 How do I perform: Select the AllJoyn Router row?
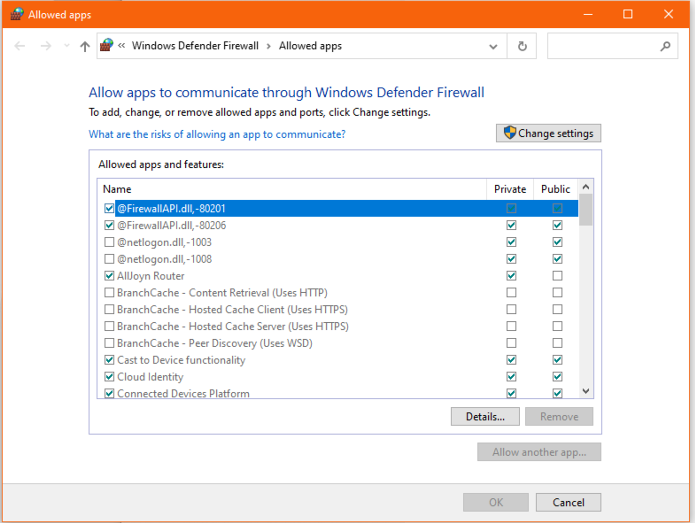338,276
